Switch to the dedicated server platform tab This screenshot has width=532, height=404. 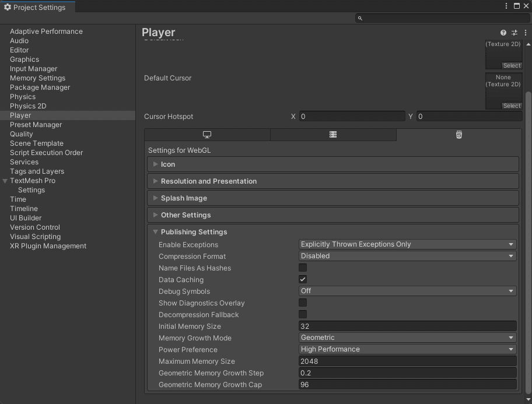click(333, 135)
